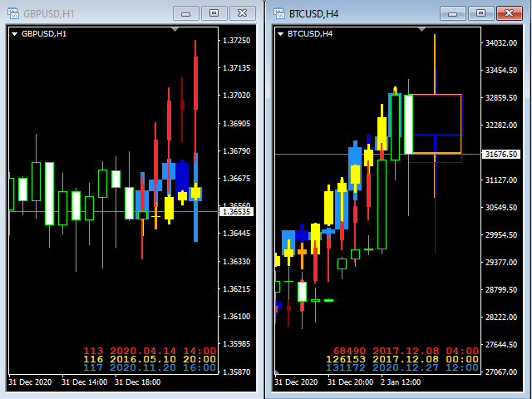Click the GBPUSD,H1 window chart icon
This screenshot has height=399, width=532.
[13, 13]
